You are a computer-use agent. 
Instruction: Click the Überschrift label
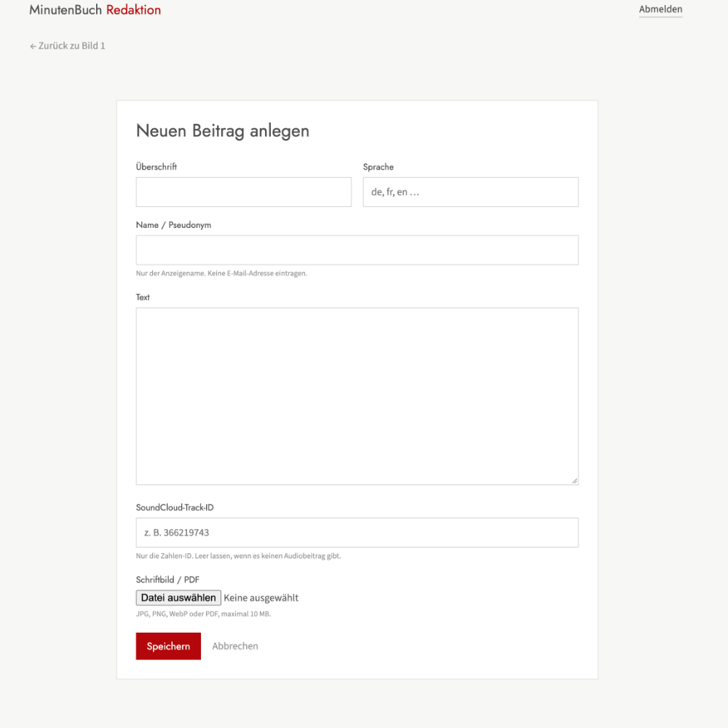156,167
